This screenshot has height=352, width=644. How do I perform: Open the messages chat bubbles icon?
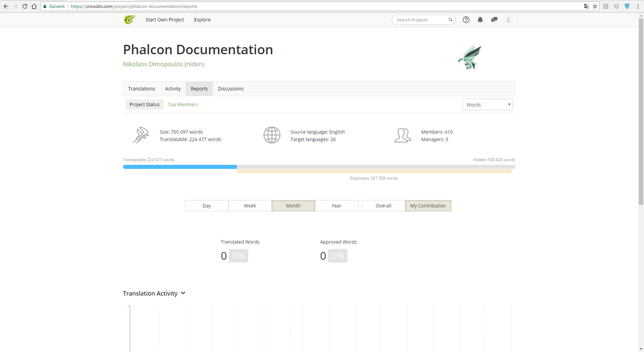coord(494,20)
